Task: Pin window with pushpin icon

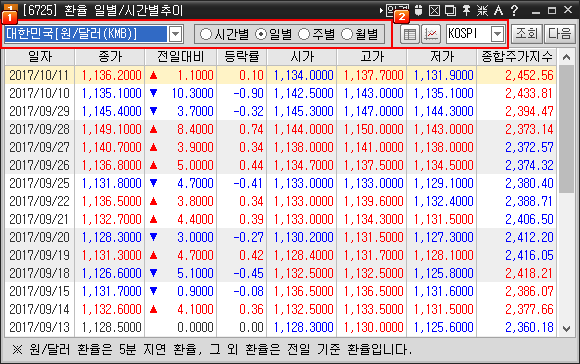Action: click(x=466, y=10)
